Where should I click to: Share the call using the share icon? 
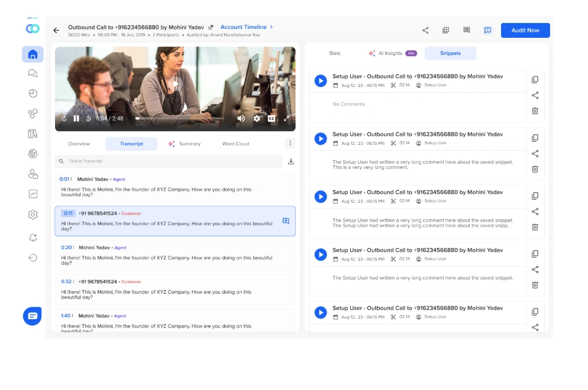click(x=425, y=30)
